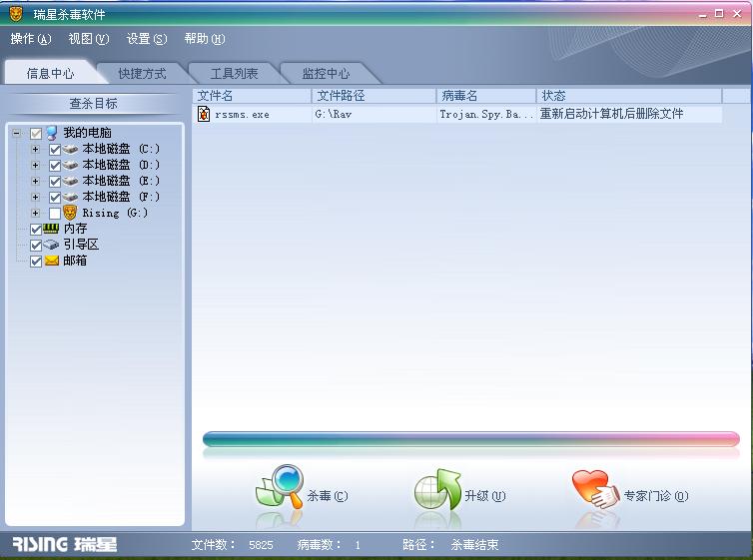Sort by the 文件名 column header
Viewport: 753px width, 560px height.
click(252, 96)
